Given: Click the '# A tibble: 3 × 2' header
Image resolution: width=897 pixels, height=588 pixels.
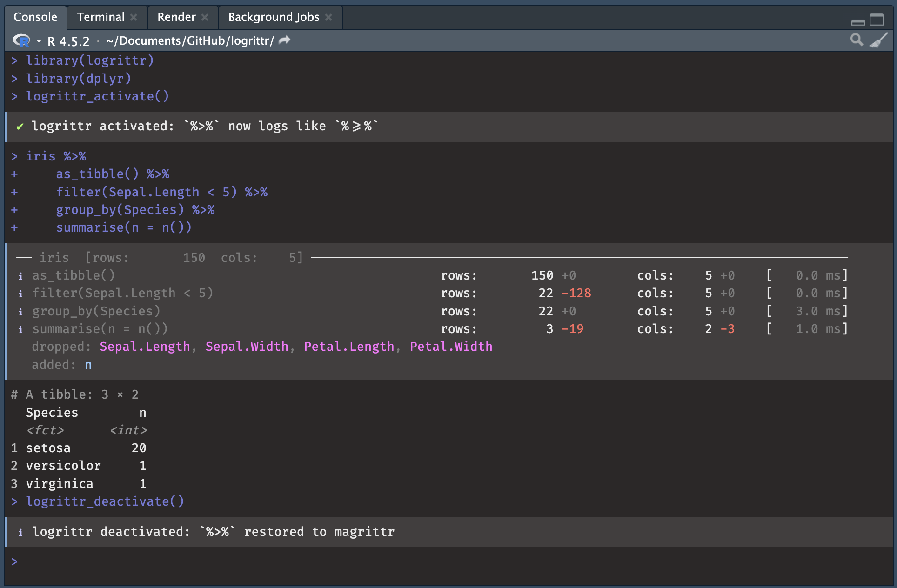Looking at the screenshot, I should click(75, 394).
